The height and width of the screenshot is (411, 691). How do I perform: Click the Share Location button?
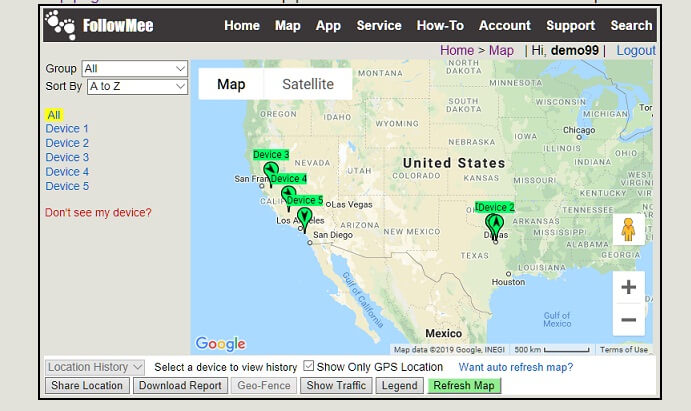click(87, 385)
